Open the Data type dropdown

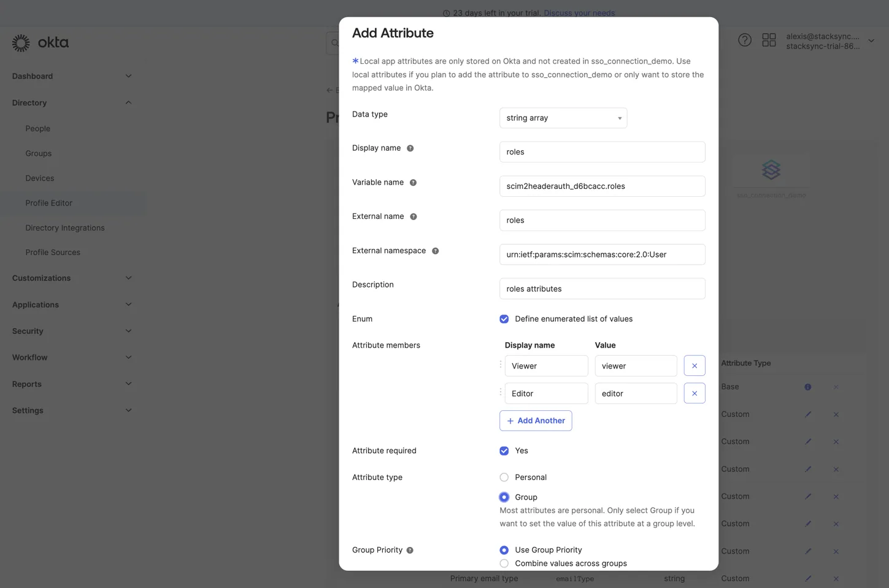(563, 118)
